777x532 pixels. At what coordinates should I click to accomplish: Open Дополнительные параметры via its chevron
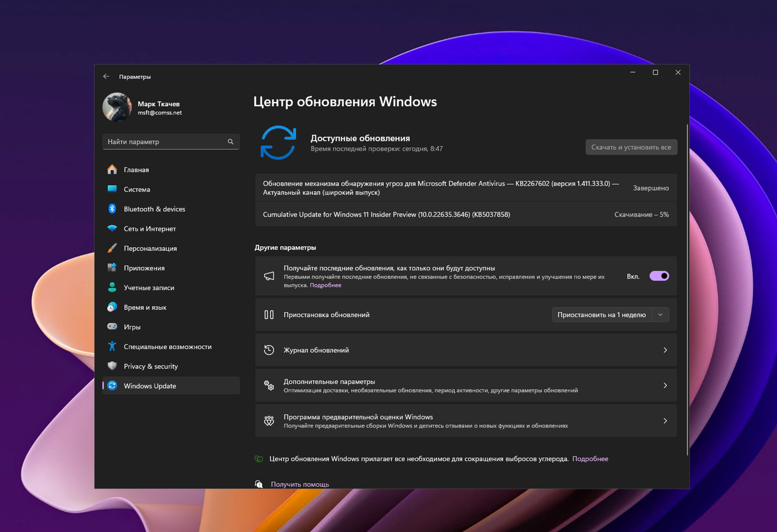click(x=665, y=385)
